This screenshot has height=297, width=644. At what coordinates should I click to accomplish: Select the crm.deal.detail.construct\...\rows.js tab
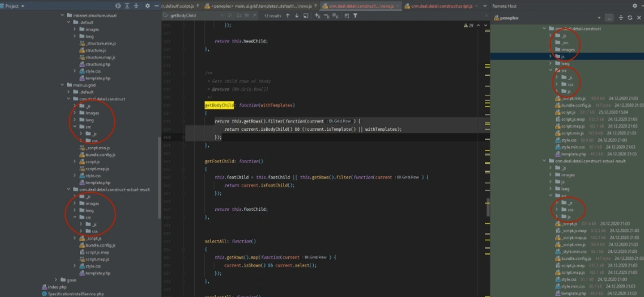(x=361, y=6)
